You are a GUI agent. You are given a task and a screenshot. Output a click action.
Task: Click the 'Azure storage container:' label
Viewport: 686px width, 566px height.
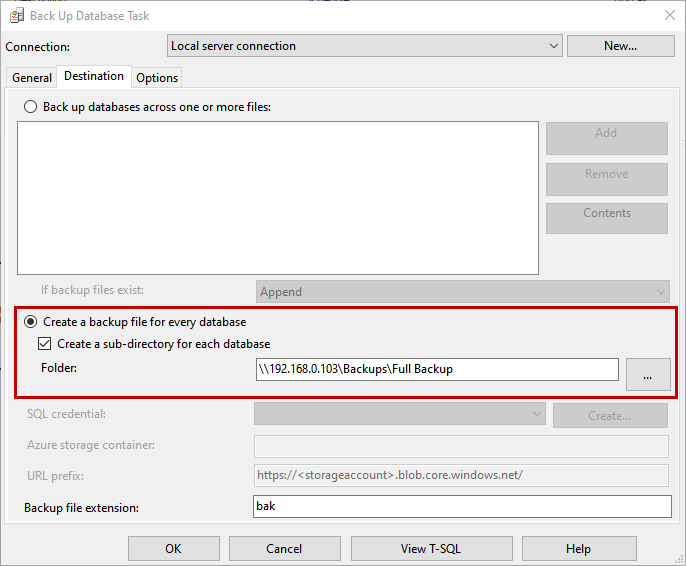point(91,445)
